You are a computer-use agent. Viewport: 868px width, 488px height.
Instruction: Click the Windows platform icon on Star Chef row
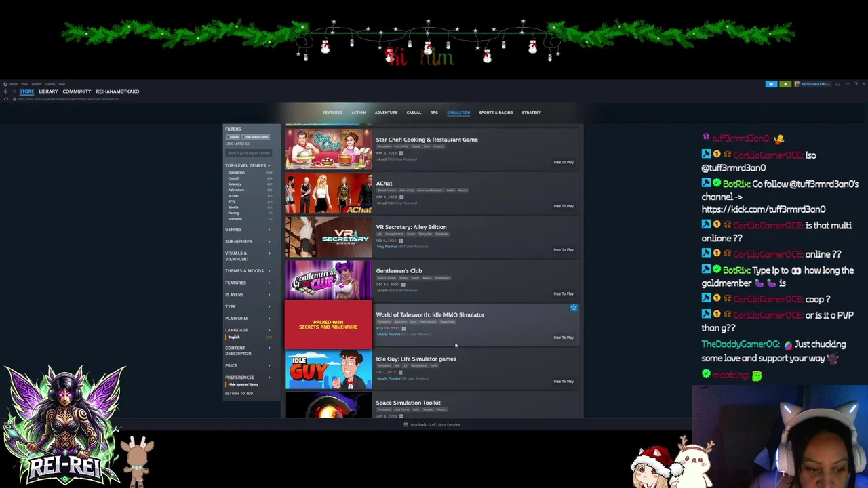401,153
